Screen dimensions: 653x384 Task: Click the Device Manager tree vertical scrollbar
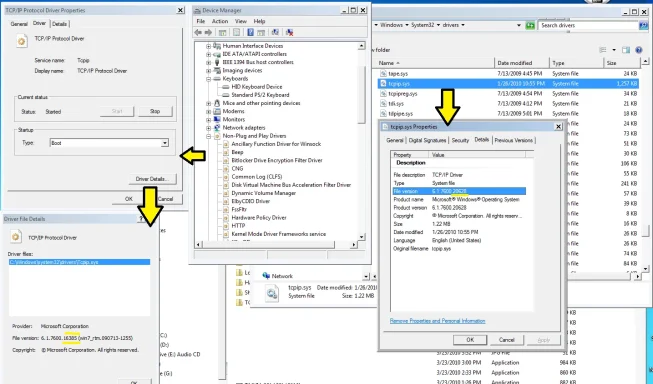click(x=361, y=142)
